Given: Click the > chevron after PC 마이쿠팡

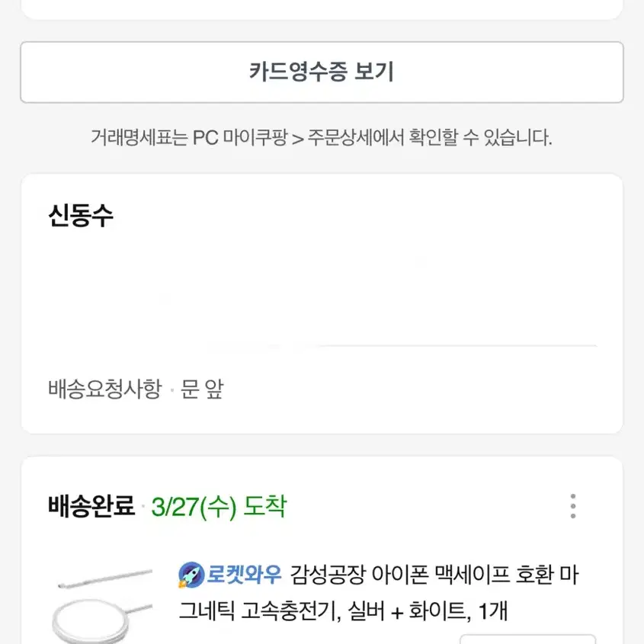Looking at the screenshot, I should tap(298, 139).
